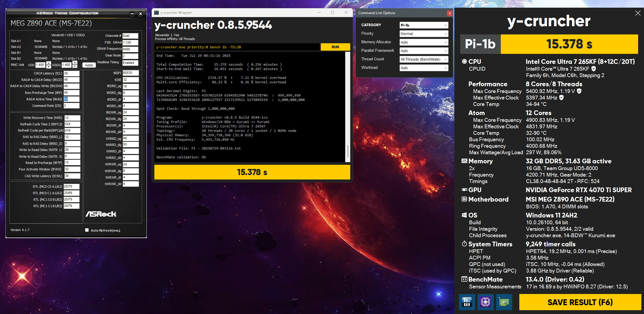Click the tCKE value field
The image size is (644, 314).
(x=131, y=79)
